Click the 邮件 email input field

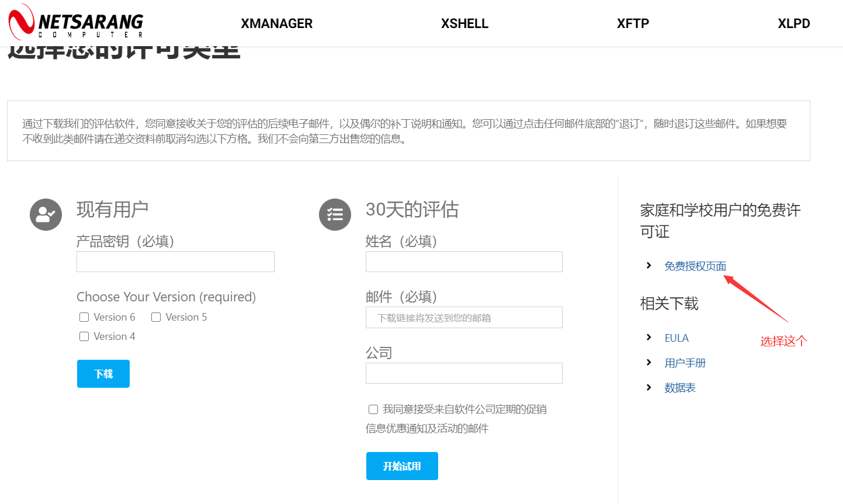[x=464, y=318]
